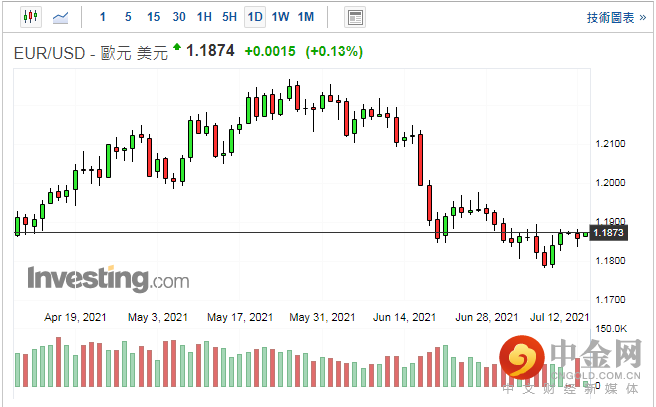Select the candlestick chart type icon
Viewport: 656px width, 407px height.
pyautogui.click(x=28, y=17)
